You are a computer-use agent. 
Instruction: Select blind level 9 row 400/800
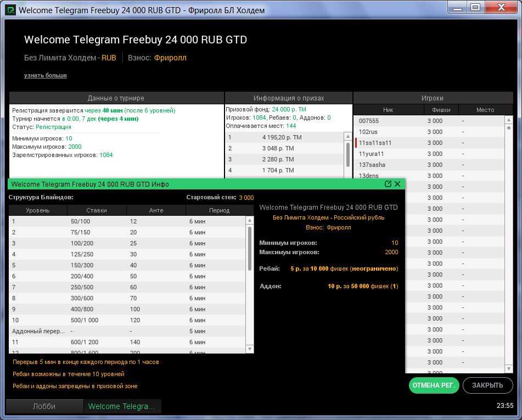tap(127, 310)
